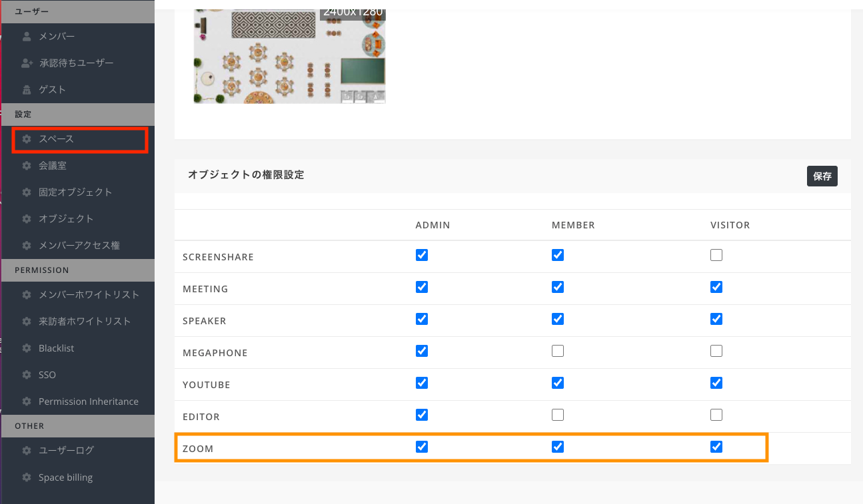Viewport: 863px width, 504px height.
Task: Click the guest icon beside ゲスト
Action: point(27,89)
